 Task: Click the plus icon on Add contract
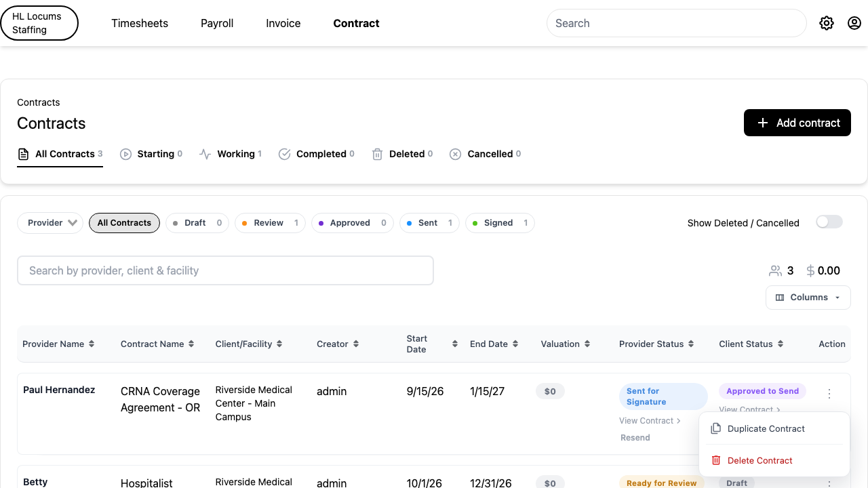click(763, 123)
